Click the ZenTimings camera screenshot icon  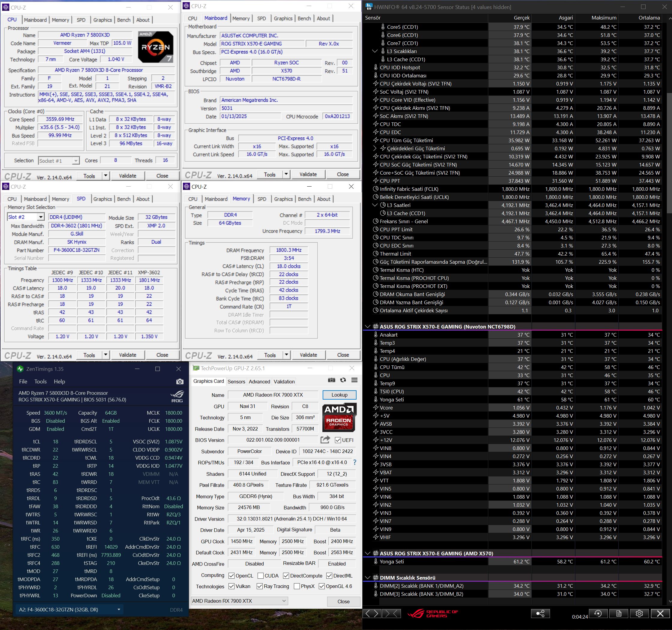point(180,381)
